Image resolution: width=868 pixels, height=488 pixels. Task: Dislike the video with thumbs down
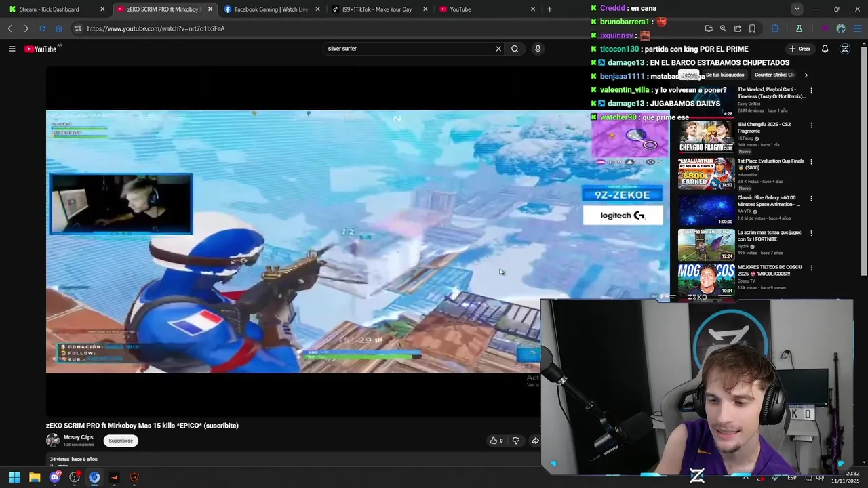coord(516,441)
